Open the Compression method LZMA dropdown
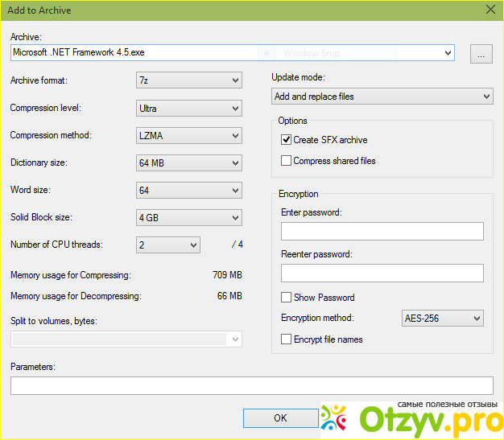The image size is (504, 440). coord(189,135)
